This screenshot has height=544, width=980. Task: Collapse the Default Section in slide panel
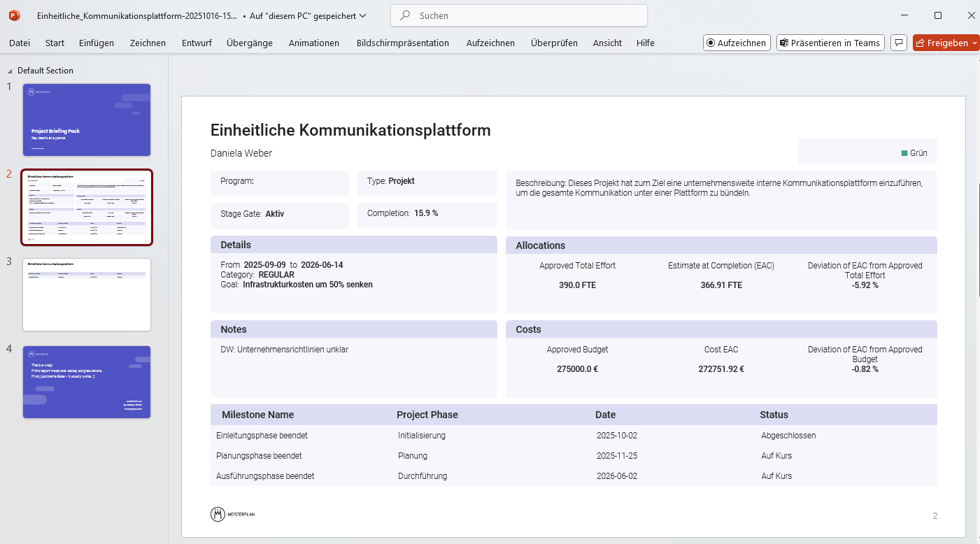click(10, 71)
